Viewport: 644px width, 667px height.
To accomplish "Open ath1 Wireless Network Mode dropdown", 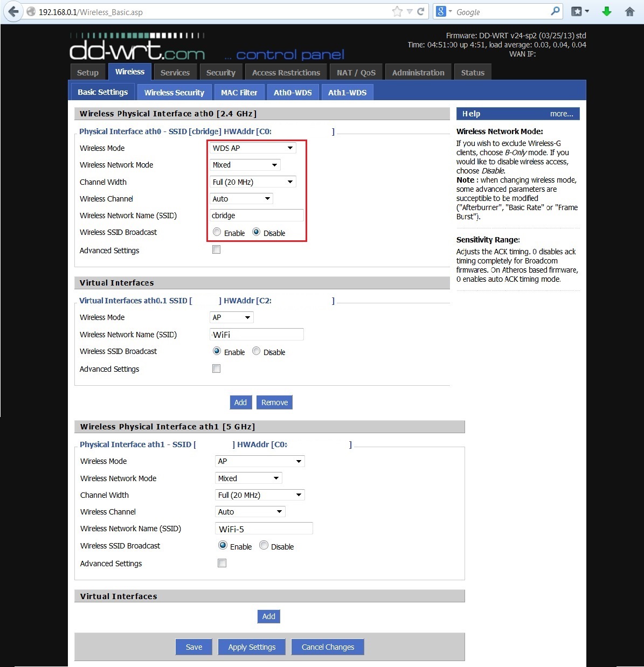I will 248,478.
